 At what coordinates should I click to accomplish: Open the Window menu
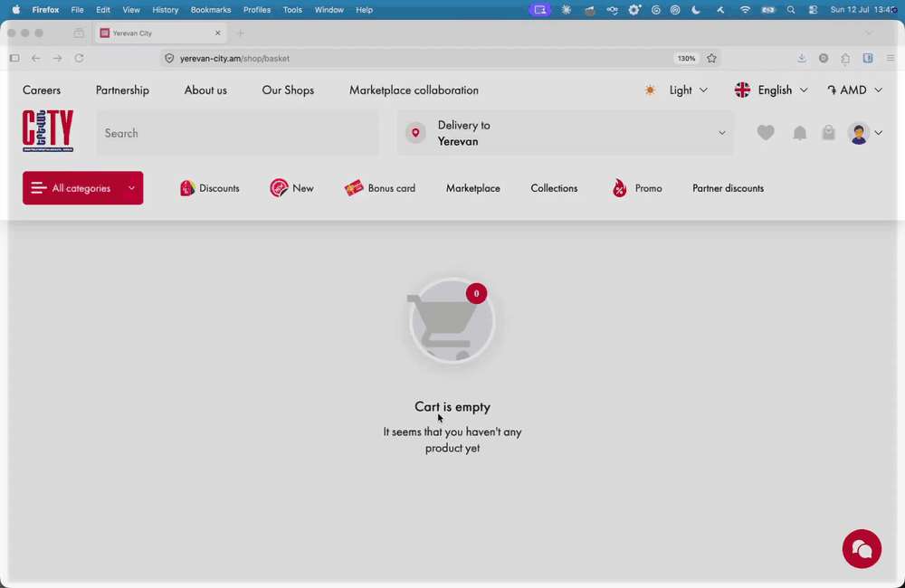pos(329,10)
